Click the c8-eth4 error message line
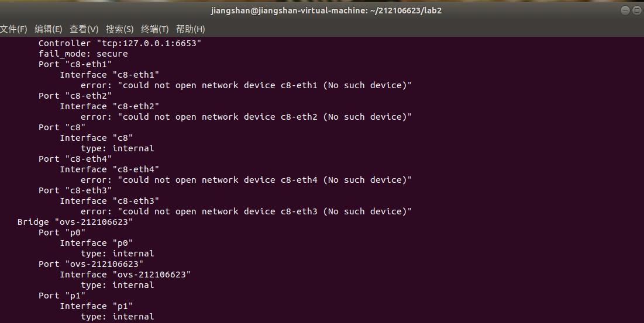The width and height of the screenshot is (644, 323). tap(246, 180)
